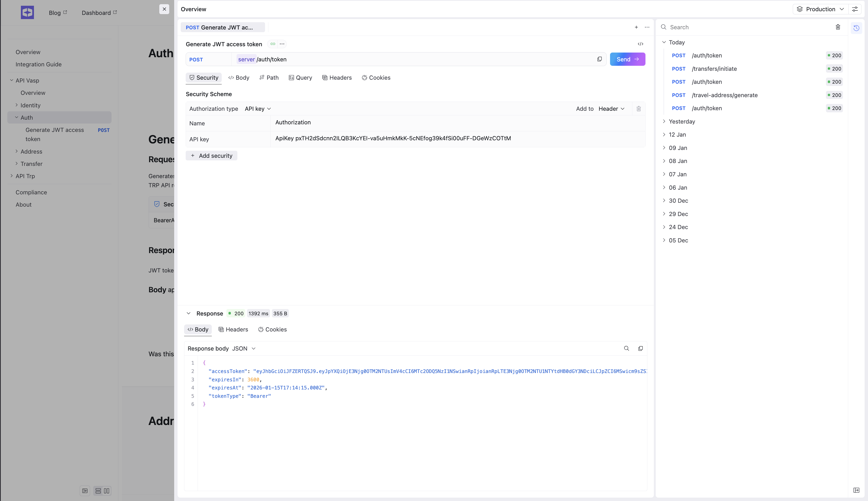Switch to the side-by-side columns layout view
The height and width of the screenshot is (501, 868).
tap(107, 491)
